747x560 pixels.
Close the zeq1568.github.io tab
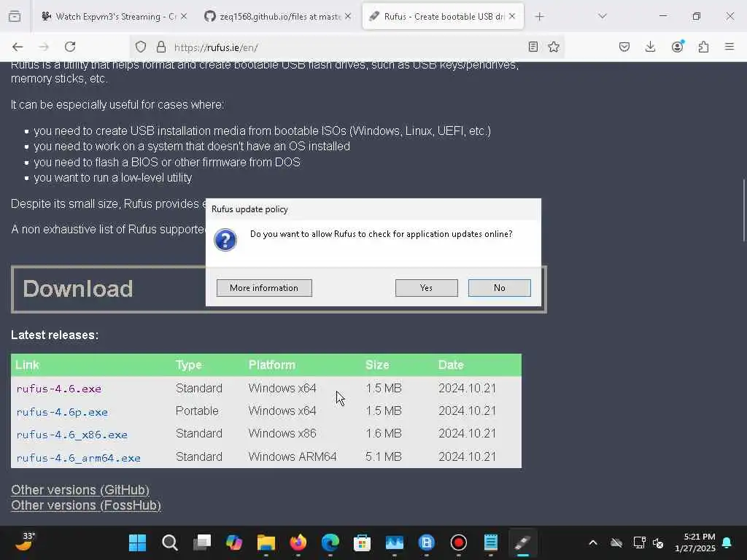(348, 16)
